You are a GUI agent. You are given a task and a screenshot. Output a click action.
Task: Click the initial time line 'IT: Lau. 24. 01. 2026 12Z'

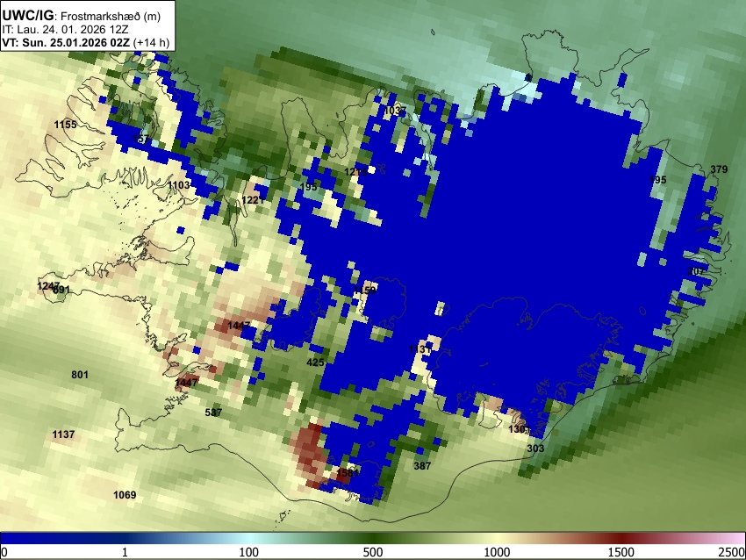[x=65, y=30]
